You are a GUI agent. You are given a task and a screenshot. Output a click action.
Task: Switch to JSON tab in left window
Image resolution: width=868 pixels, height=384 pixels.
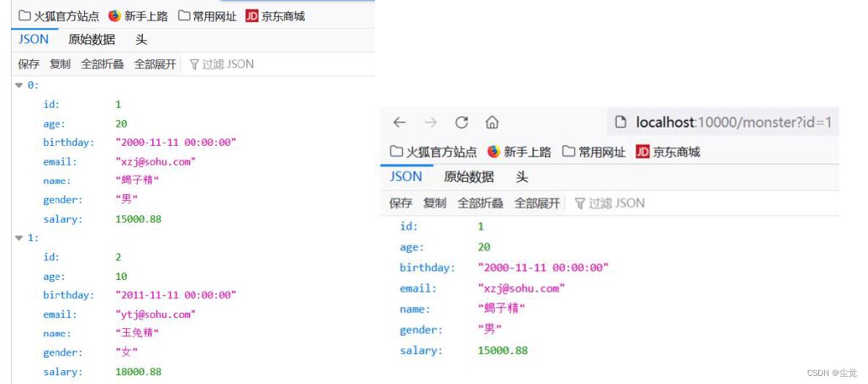[x=33, y=40]
